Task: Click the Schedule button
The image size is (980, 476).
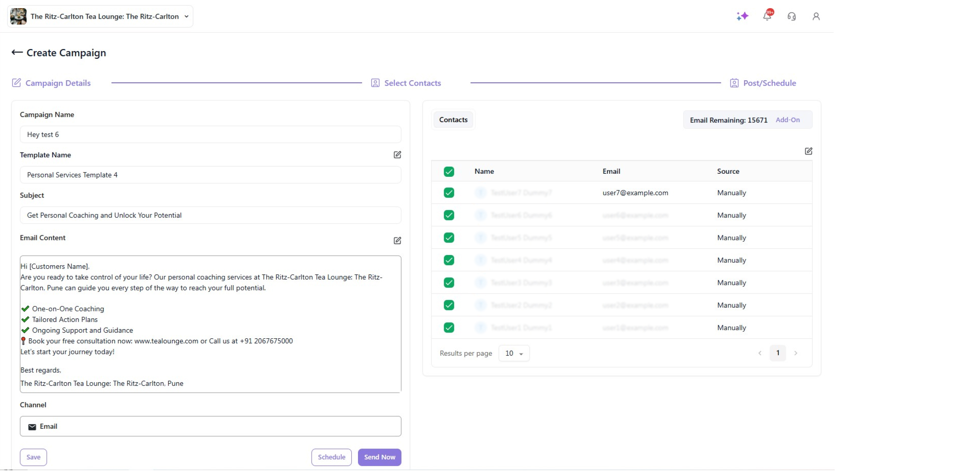Action: coord(331,457)
